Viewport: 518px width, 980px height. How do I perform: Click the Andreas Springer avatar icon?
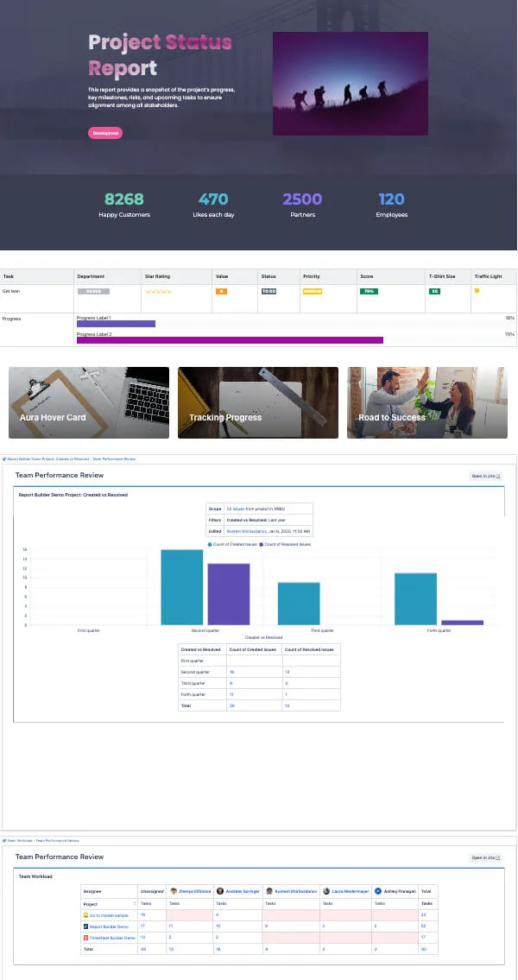pyautogui.click(x=220, y=891)
